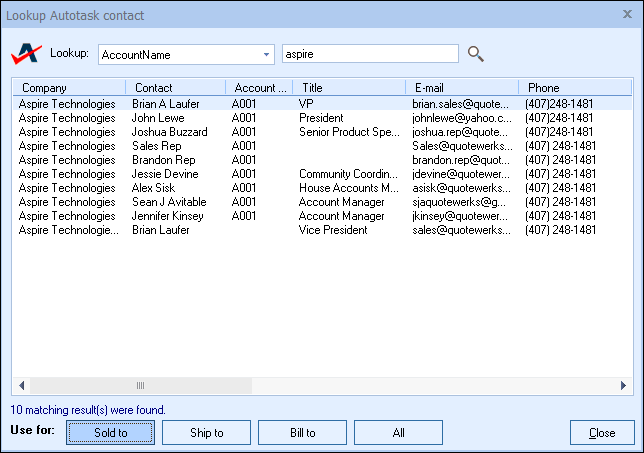Click the All button
Screen dimensions: 644x453
coord(398,433)
